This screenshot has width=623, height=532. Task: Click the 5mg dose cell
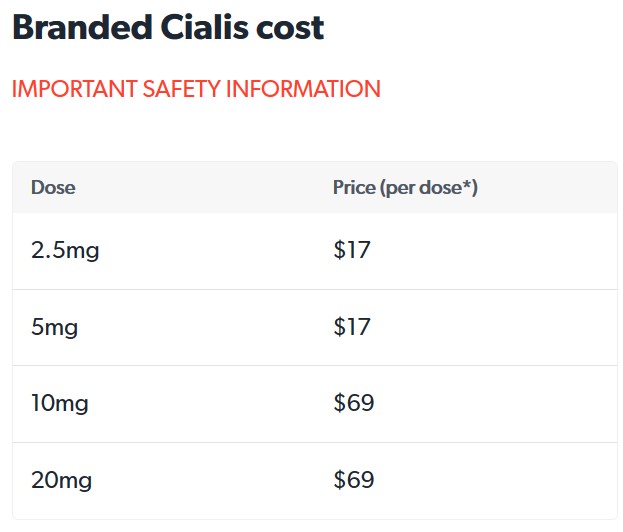click(x=54, y=328)
